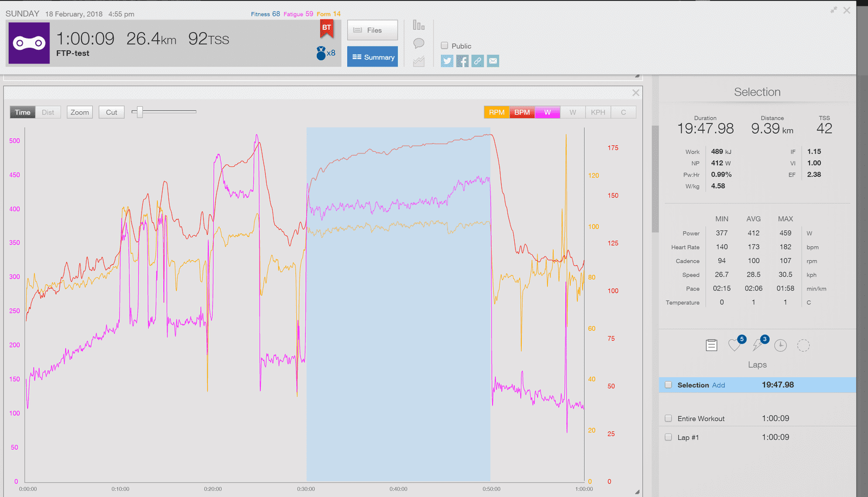Copy the workout link via chain icon

point(477,61)
